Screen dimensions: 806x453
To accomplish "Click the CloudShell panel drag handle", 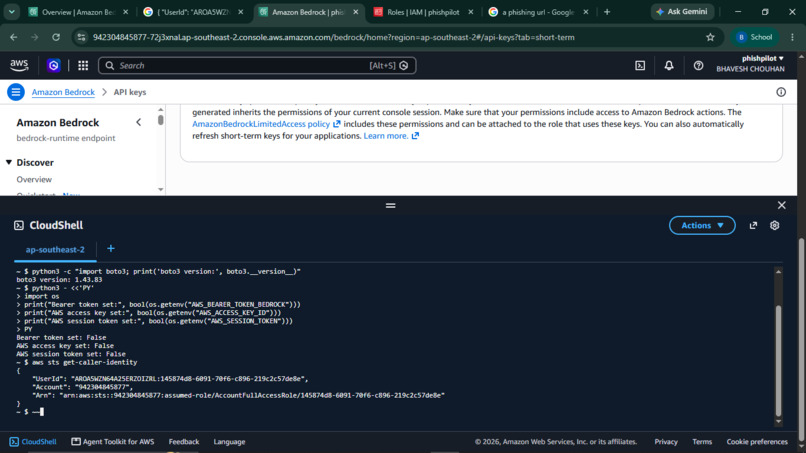I will click(391, 206).
